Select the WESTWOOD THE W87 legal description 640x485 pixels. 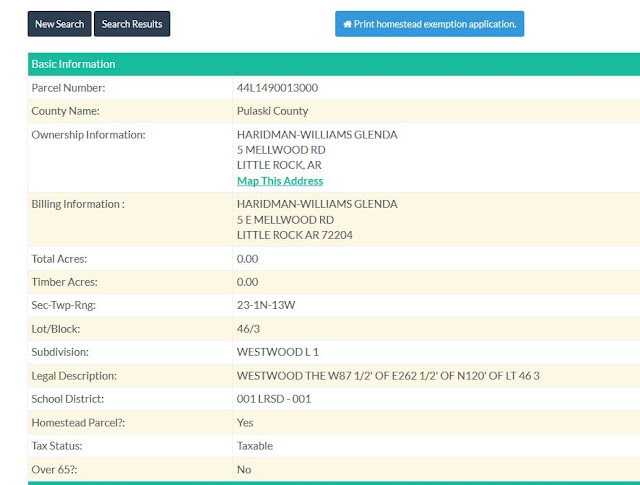coord(388,376)
